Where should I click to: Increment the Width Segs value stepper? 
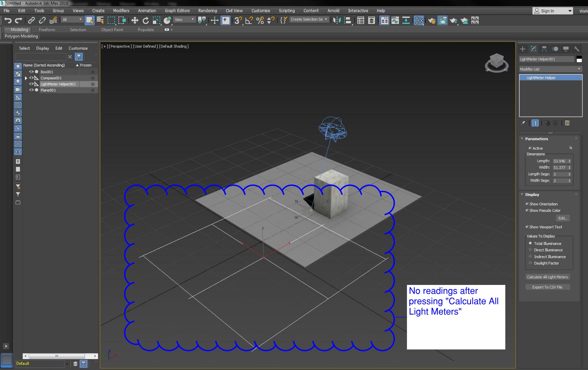tap(570, 179)
